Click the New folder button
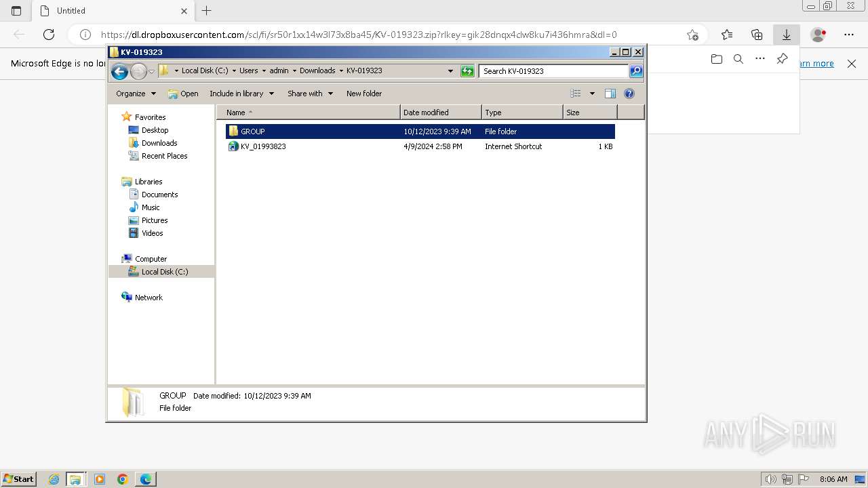The height and width of the screenshot is (488, 868). click(x=364, y=94)
